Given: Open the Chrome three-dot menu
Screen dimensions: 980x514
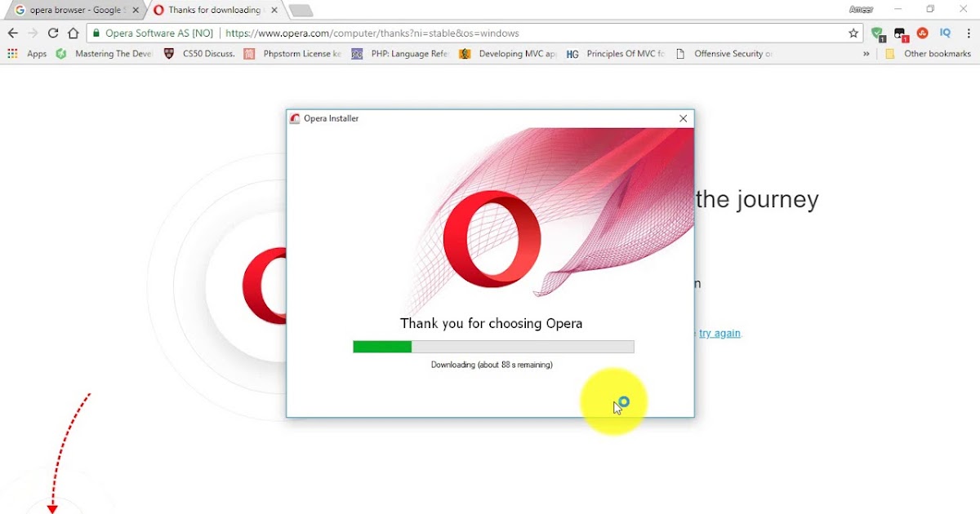Looking at the screenshot, I should point(969,33).
